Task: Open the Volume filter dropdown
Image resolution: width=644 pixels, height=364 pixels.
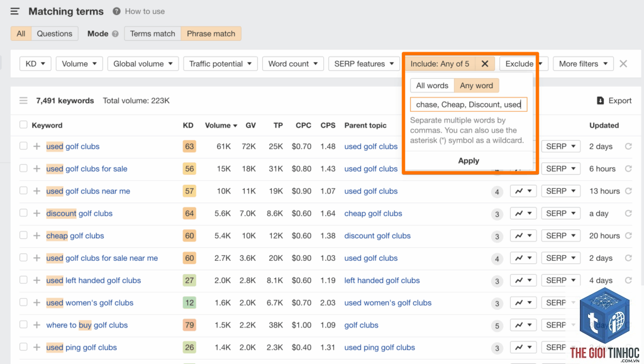Action: point(79,63)
